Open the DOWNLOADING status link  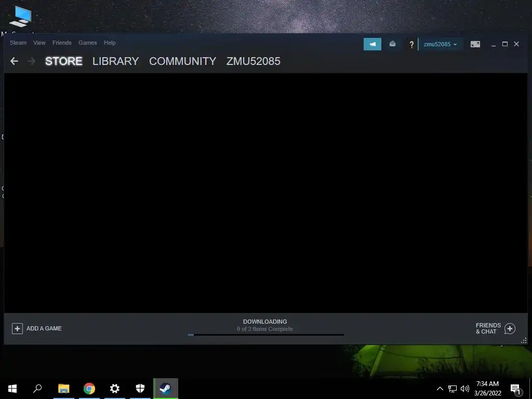(265, 322)
